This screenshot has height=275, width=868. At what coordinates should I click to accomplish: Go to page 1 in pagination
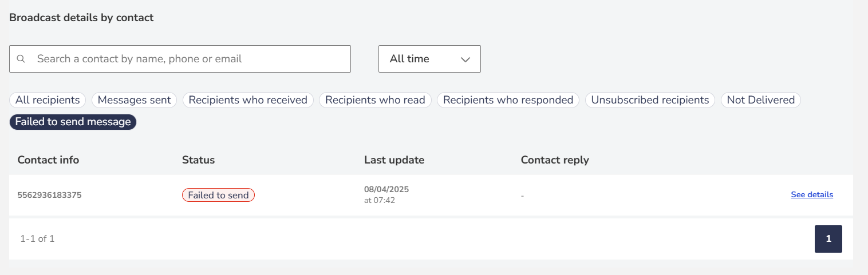coord(828,239)
